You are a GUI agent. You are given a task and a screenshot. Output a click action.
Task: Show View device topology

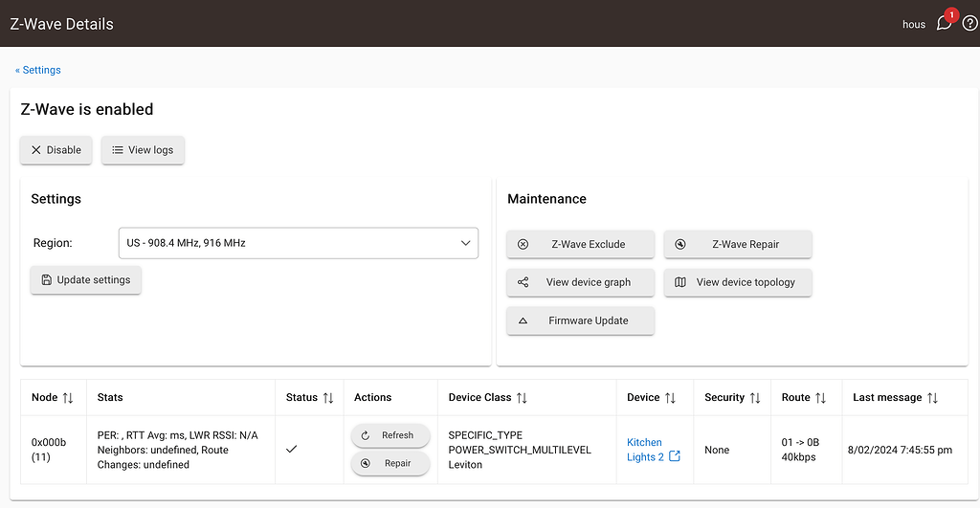coord(737,282)
